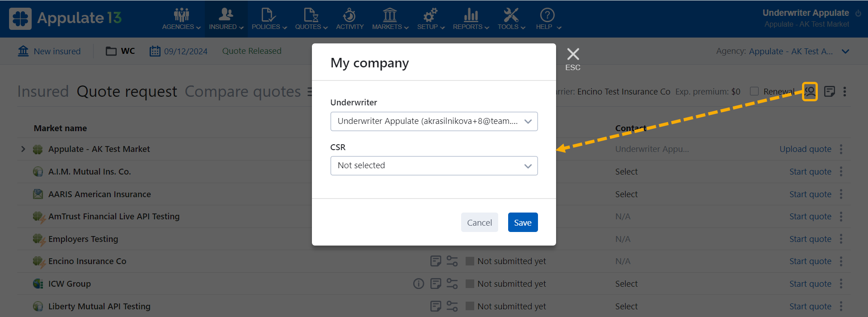Screen dimensions: 868x317
Task: Open the notes icon beside Renewal
Action: [x=829, y=91]
